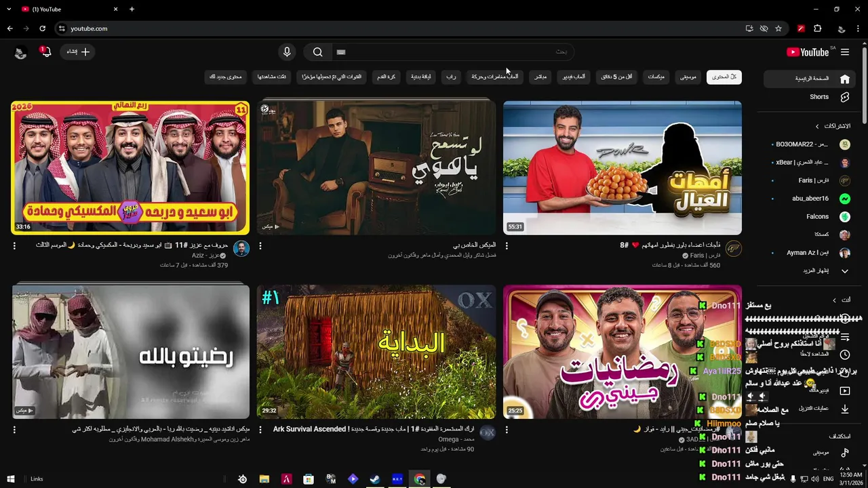Image resolution: width=868 pixels, height=488 pixels.
Task: Open options menu for Ark Survival Ascended video
Action: point(260,430)
